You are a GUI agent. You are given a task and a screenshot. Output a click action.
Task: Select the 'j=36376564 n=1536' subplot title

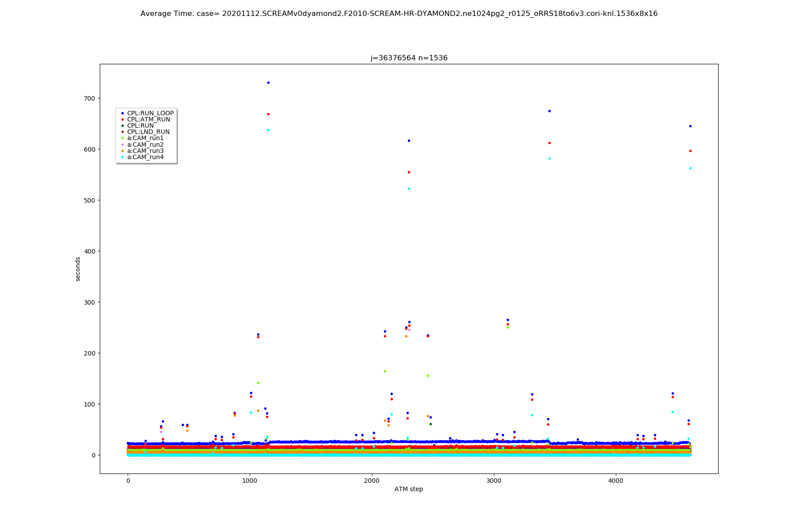(x=409, y=58)
